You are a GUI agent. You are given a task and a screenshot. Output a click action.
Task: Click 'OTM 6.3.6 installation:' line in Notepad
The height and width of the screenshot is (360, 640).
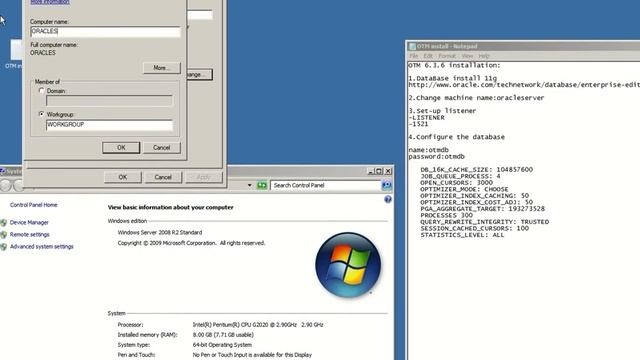point(454,65)
